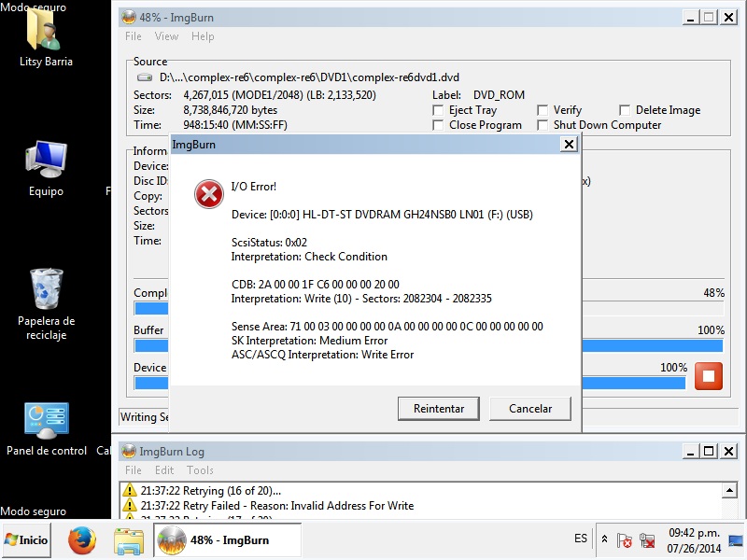Click warning icon on Retrying (16 of 20) line
This screenshot has height=560, width=747.
[x=129, y=490]
